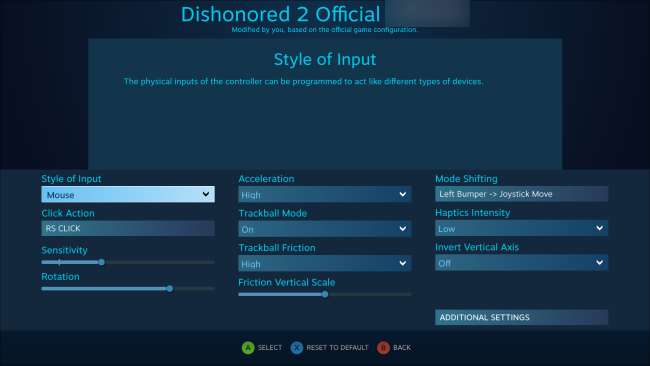Expand the Acceleration dropdown set to High
650x366 pixels.
click(325, 194)
